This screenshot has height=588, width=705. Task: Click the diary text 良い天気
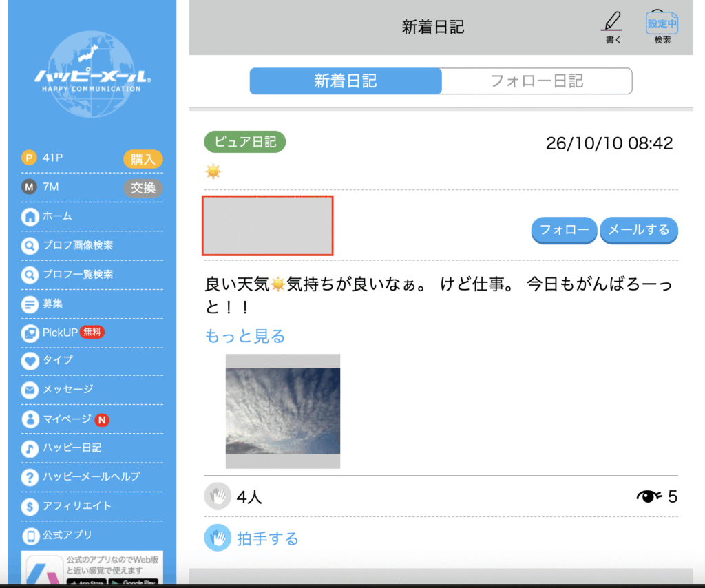click(237, 284)
